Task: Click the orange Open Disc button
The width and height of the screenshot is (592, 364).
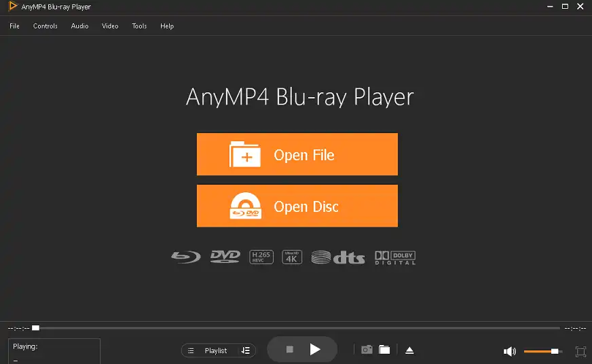Action: pos(297,206)
